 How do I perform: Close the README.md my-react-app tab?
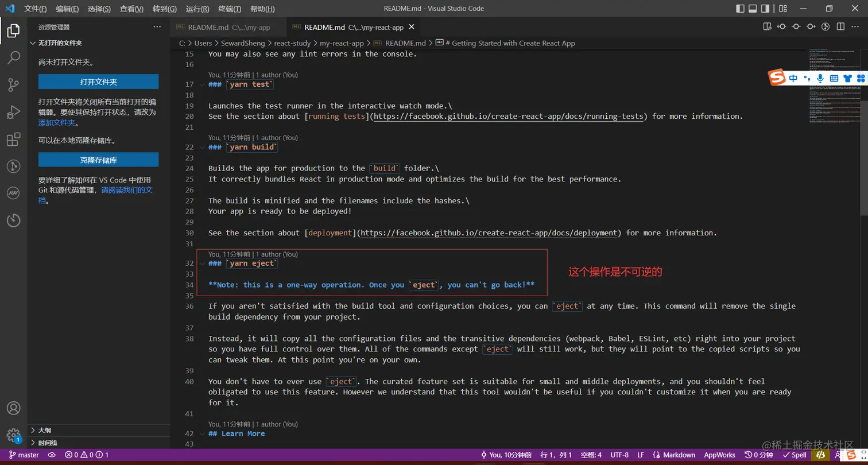pos(411,27)
